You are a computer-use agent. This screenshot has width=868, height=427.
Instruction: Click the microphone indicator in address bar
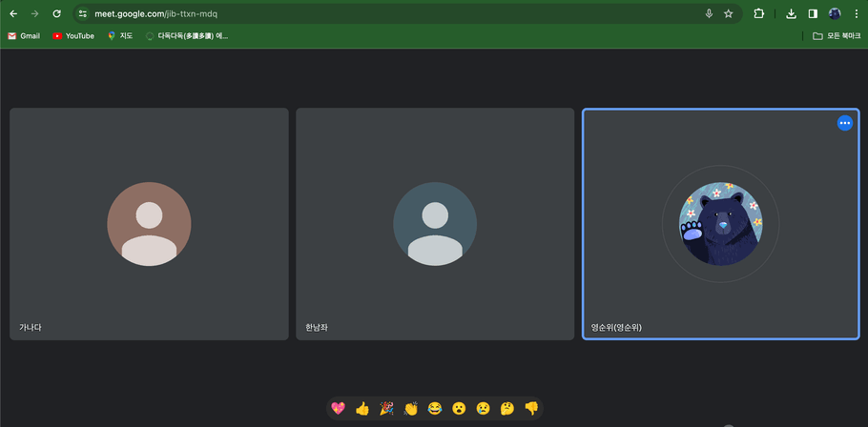click(709, 14)
